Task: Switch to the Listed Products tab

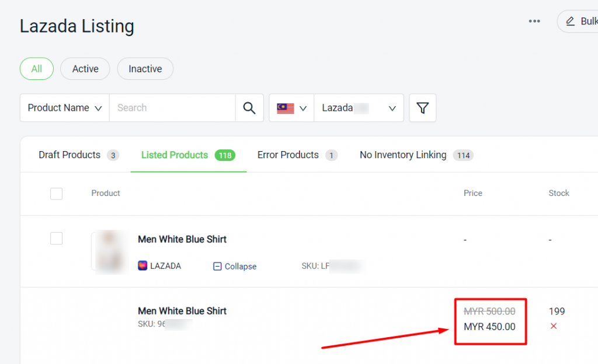Action: 189,155
